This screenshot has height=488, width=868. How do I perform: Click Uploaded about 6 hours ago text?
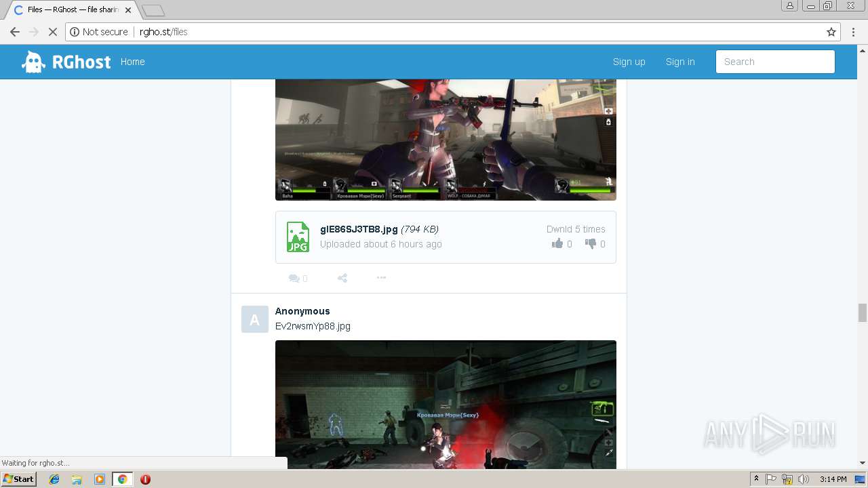point(380,244)
